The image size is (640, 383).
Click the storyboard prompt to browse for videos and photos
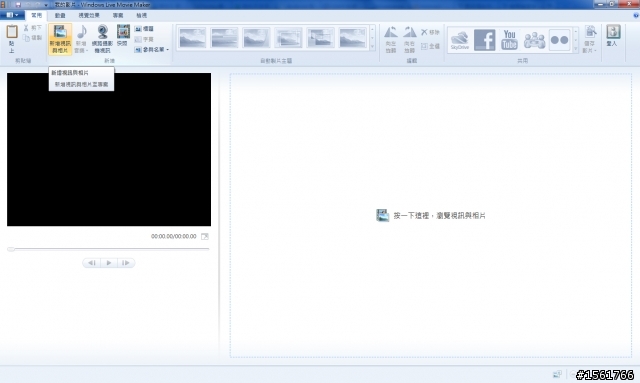coord(431,215)
